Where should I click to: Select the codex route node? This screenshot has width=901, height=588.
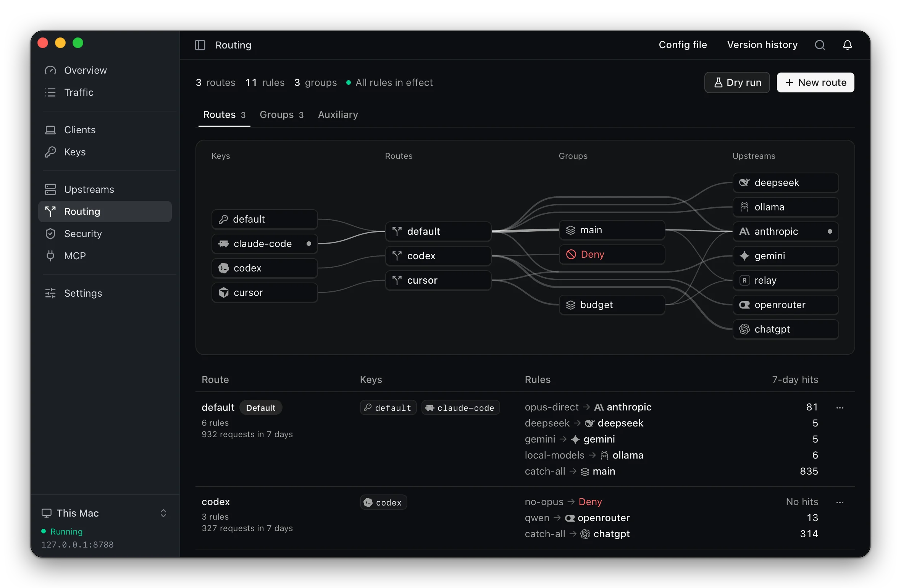tap(438, 256)
